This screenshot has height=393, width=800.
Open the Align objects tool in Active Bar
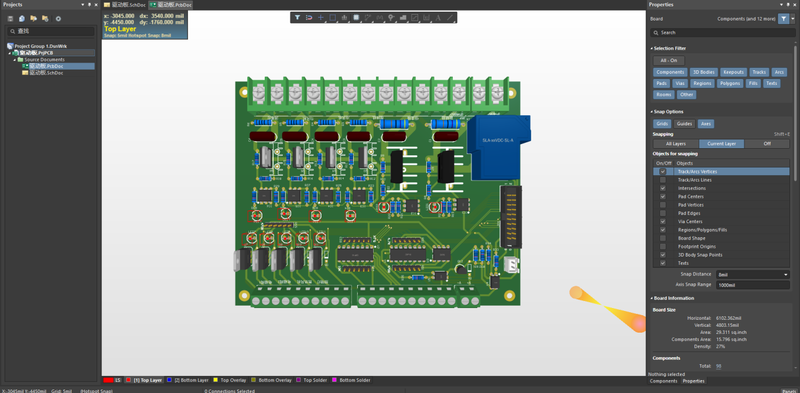coord(344,17)
